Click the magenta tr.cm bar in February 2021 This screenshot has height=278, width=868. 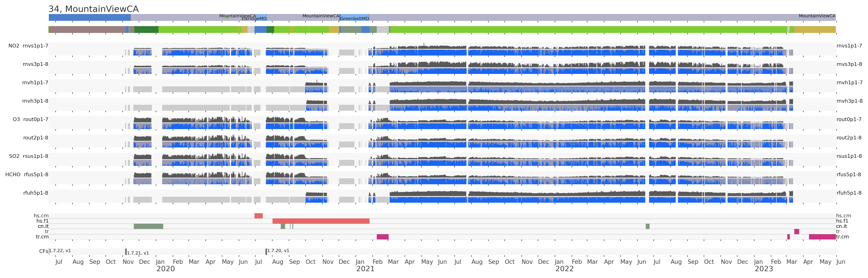click(x=383, y=237)
